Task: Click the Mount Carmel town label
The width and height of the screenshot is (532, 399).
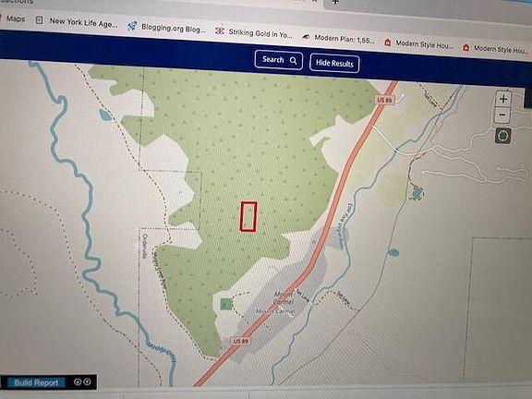Action: pyautogui.click(x=284, y=296)
